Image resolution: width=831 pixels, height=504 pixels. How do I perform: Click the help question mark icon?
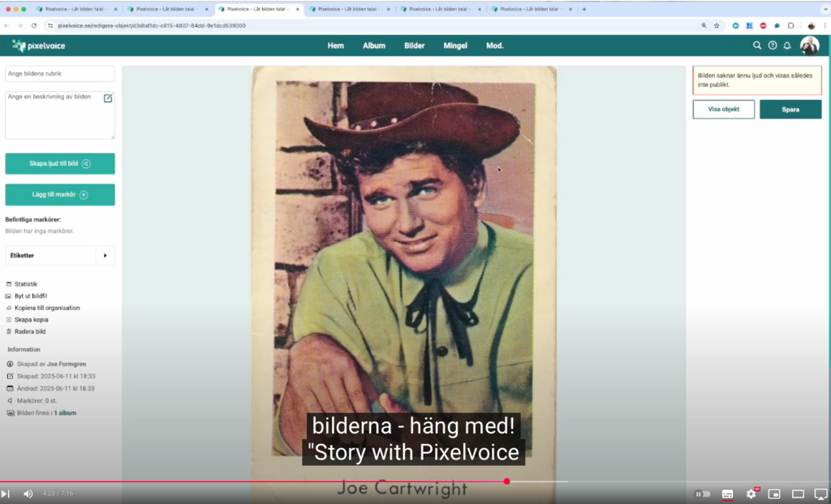coord(772,45)
